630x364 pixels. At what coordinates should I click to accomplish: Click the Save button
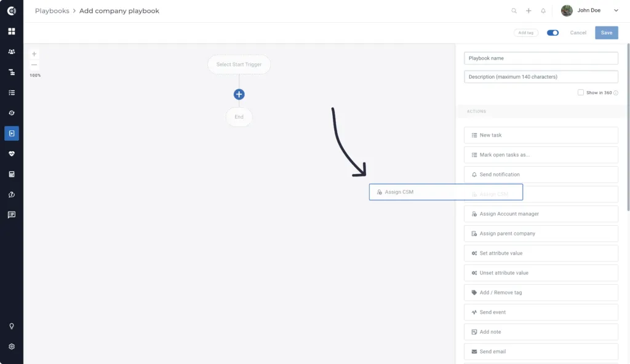point(606,33)
